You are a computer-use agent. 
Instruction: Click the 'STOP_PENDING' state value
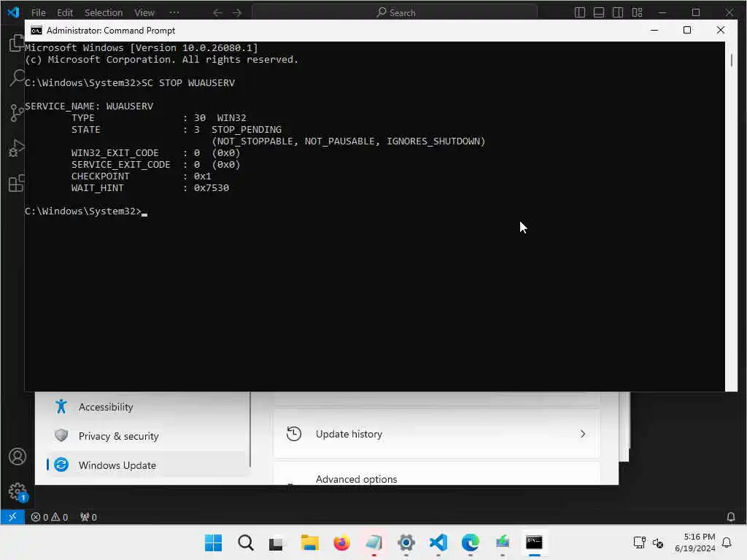pos(247,130)
